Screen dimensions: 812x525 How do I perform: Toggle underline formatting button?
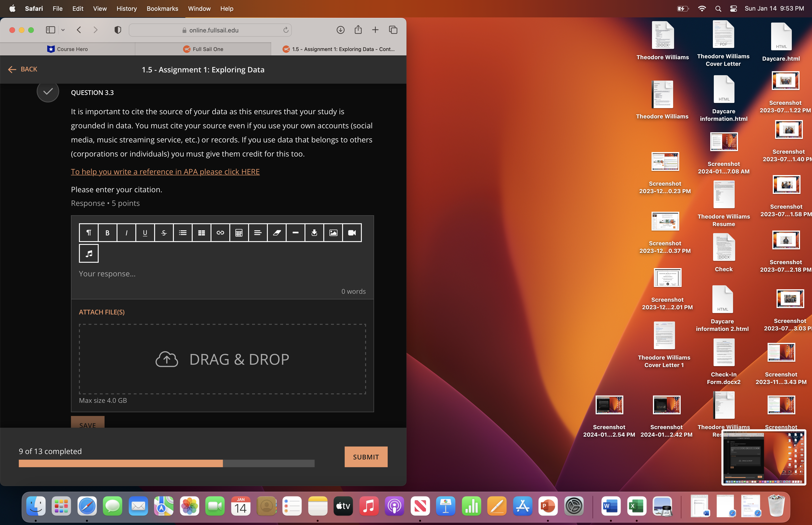145,233
